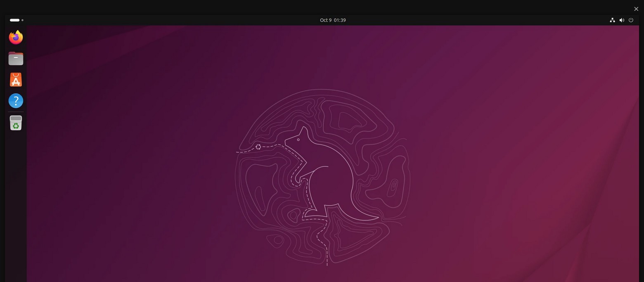Click the wired network status icon
The height and width of the screenshot is (282, 644).
pos(612,20)
